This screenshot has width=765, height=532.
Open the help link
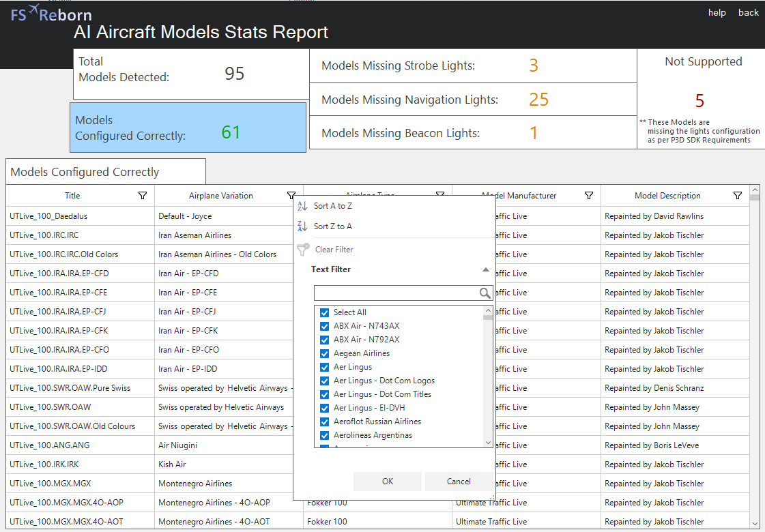point(717,13)
